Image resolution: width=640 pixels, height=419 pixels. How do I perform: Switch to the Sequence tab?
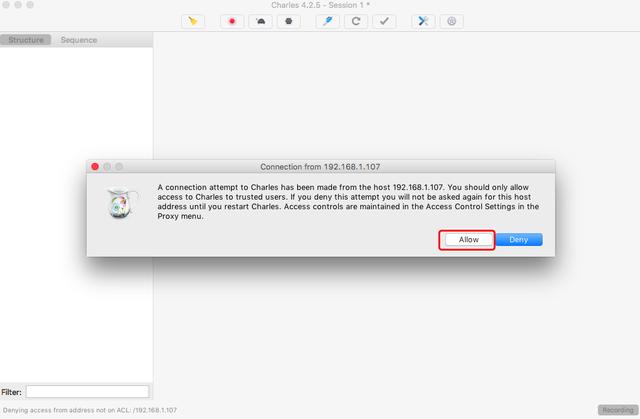(79, 40)
